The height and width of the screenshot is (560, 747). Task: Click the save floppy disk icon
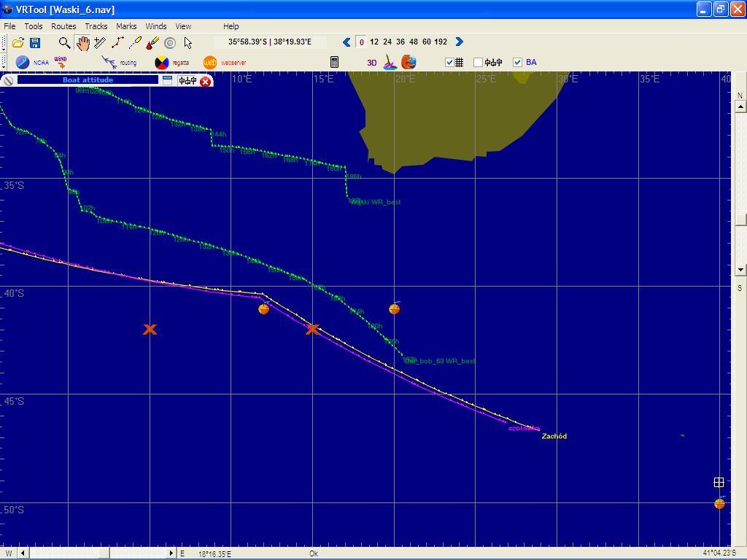34,43
